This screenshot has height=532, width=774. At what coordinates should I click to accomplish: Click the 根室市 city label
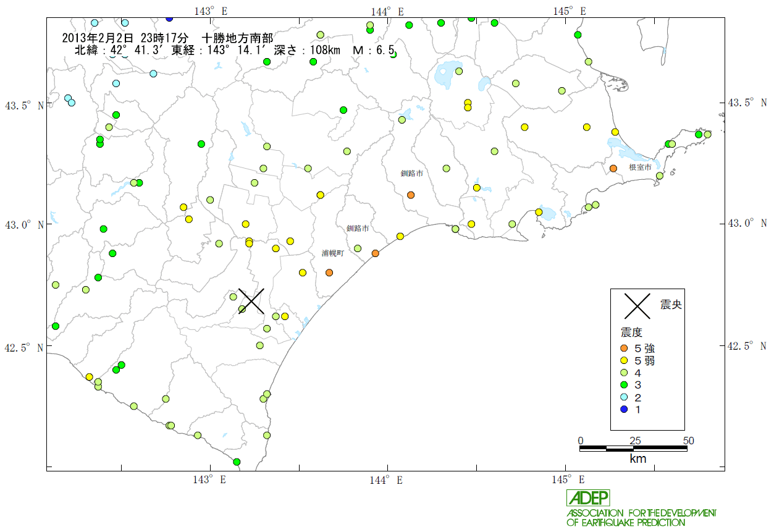[640, 167]
